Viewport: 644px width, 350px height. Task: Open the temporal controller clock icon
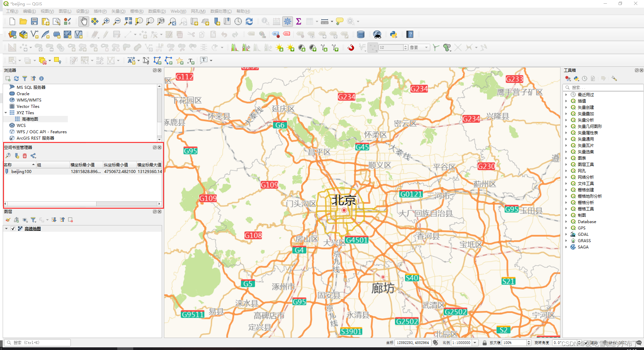click(238, 22)
